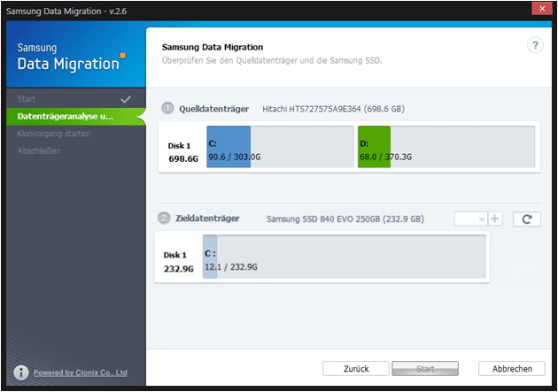Cancel with the Abbrechen button
Image resolution: width=558 pixels, height=392 pixels.
(512, 368)
